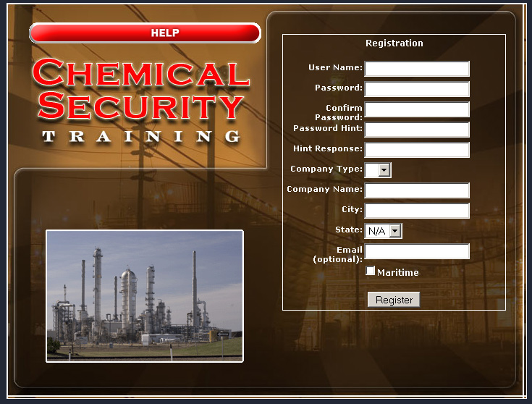This screenshot has width=532, height=404.
Task: Focus the User Name input field
Action: pyautogui.click(x=417, y=69)
